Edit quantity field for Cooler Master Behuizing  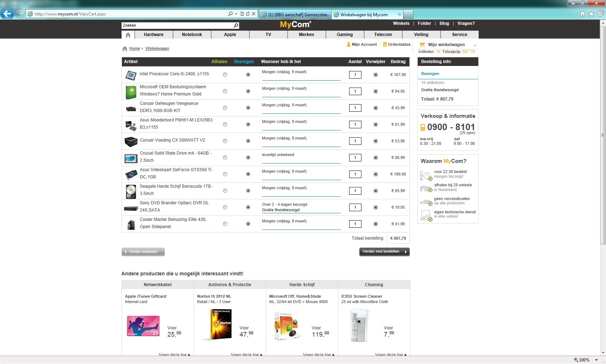click(x=355, y=224)
